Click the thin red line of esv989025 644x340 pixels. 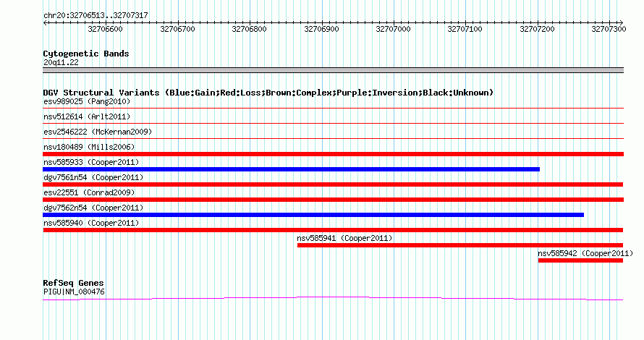pos(333,108)
